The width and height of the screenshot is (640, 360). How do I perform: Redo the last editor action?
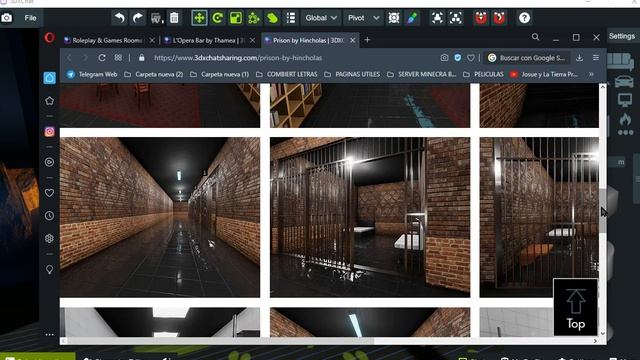tap(138, 18)
